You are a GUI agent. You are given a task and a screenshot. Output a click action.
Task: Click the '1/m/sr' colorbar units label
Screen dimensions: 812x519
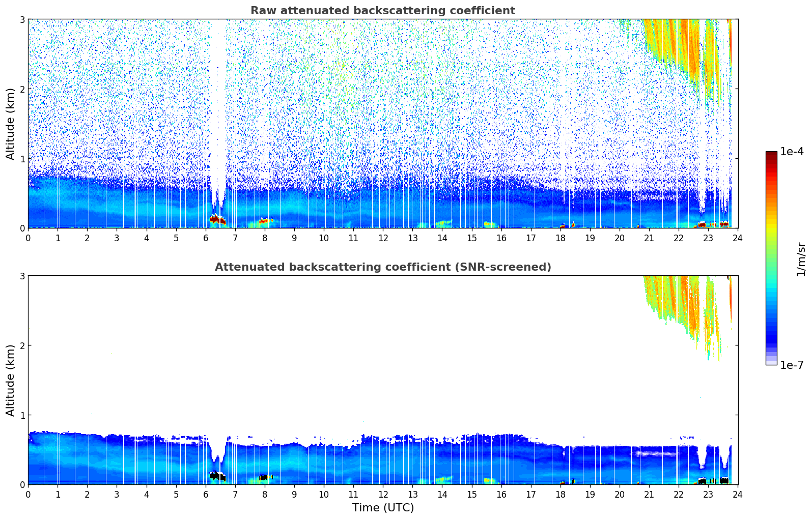[x=801, y=258]
